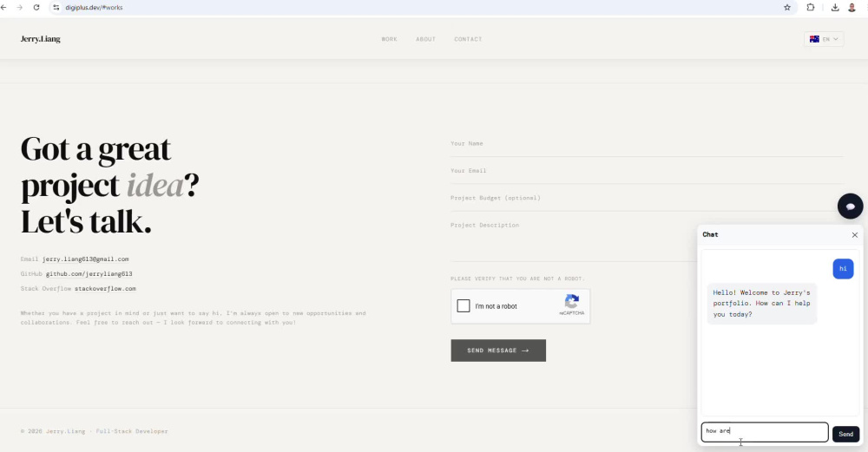
Task: Open the browser extensions puzzle icon
Action: (811, 7)
